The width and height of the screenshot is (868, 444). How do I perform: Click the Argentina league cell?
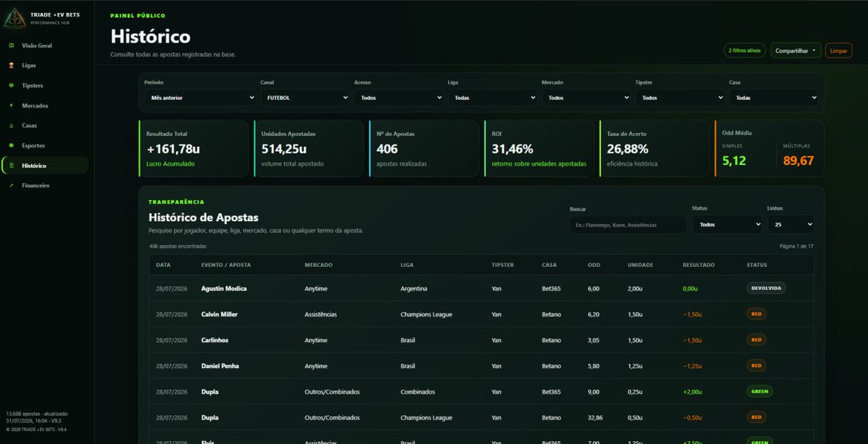pyautogui.click(x=414, y=289)
